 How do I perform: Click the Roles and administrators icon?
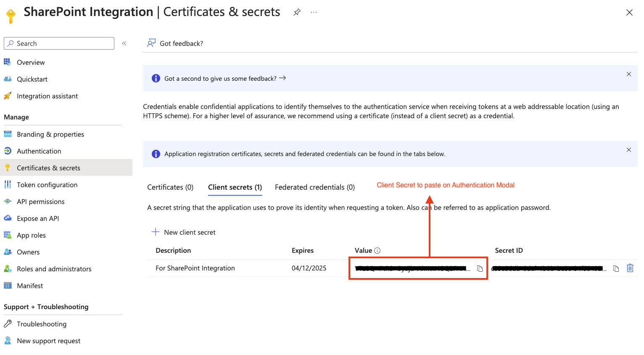8,268
